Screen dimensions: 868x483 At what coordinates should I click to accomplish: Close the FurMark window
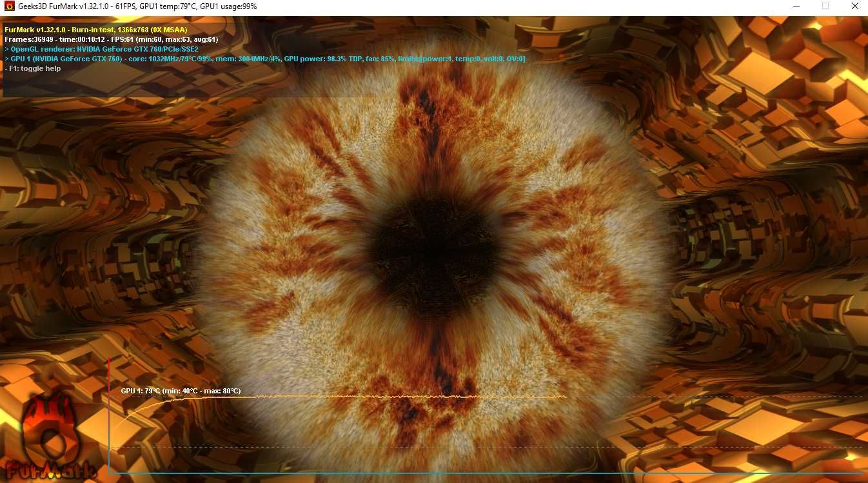[x=854, y=6]
